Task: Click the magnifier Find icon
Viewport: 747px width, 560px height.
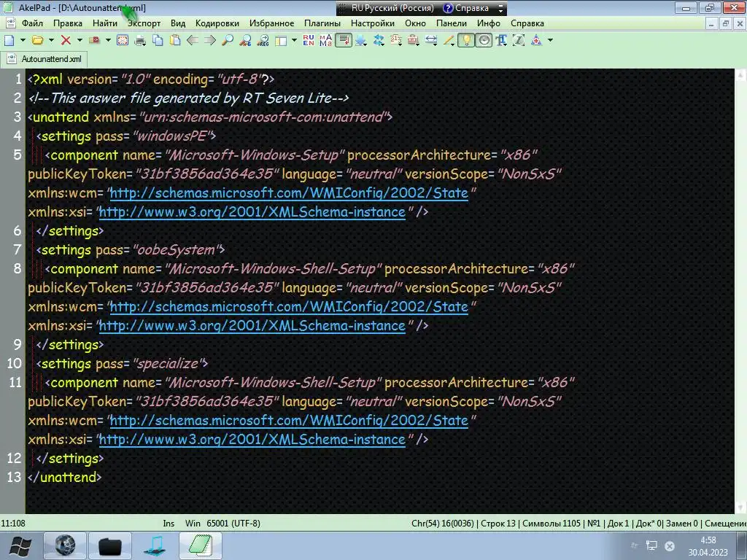Action: [x=228, y=41]
